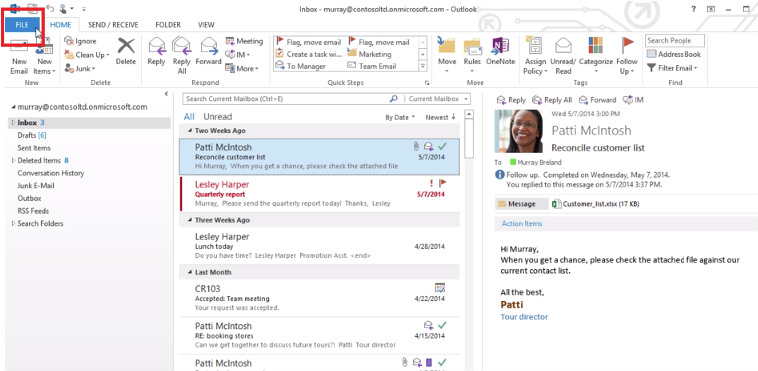Open the By Date sort dropdown
Screen dimensions: 758x371
point(400,118)
